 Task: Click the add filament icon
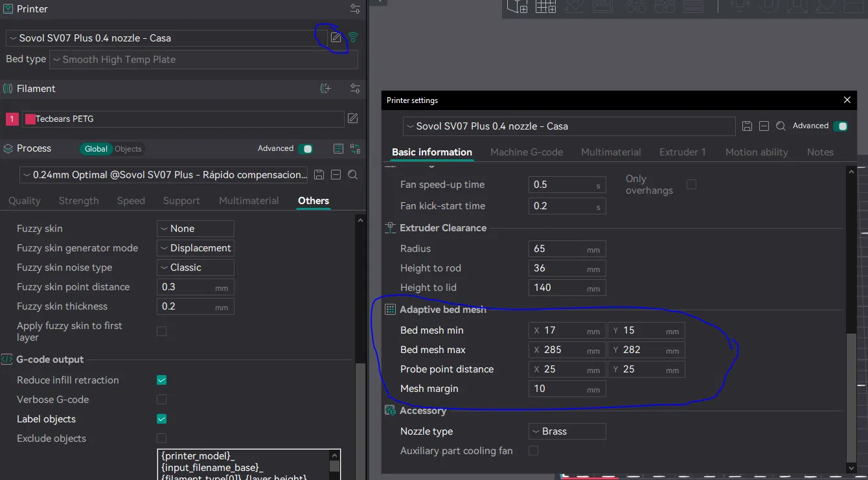(x=326, y=89)
